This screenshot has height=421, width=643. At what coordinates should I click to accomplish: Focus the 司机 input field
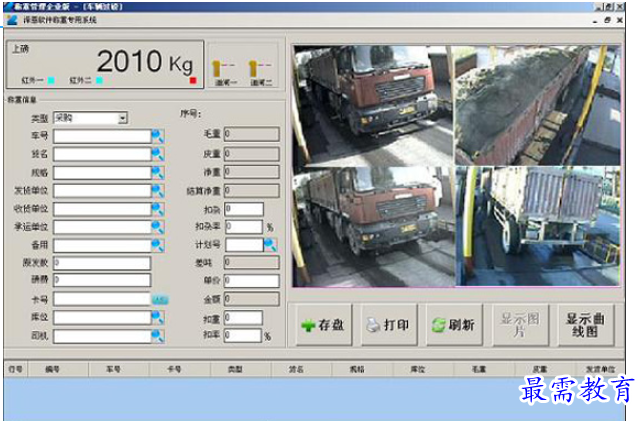[x=102, y=336]
